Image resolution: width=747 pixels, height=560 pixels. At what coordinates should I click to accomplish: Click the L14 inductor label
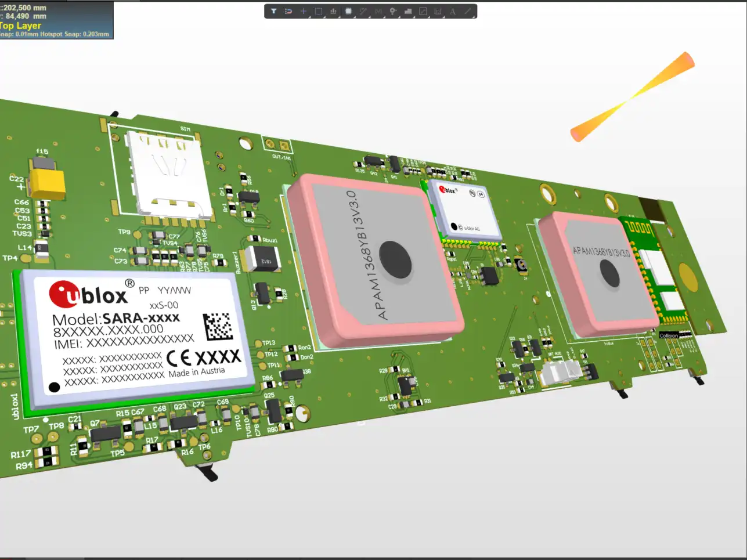point(25,247)
